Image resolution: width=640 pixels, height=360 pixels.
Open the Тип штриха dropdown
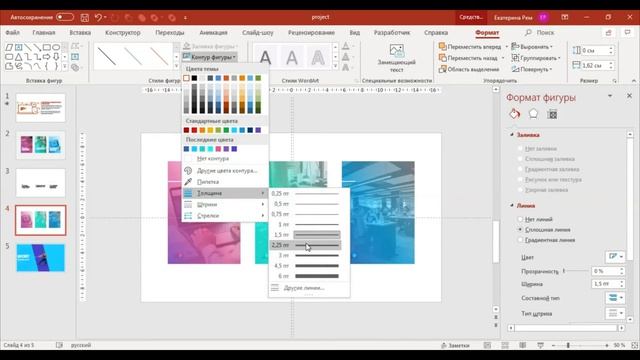click(615, 313)
